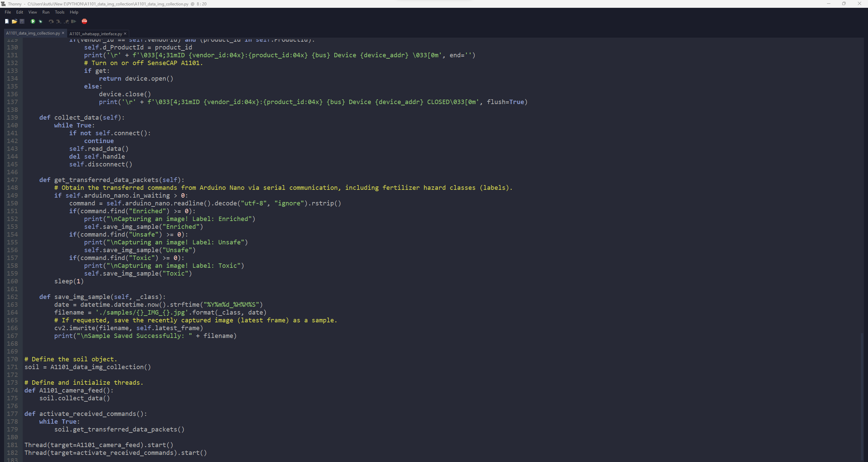Select the Step Over icon
The image size is (868, 462).
click(x=51, y=21)
